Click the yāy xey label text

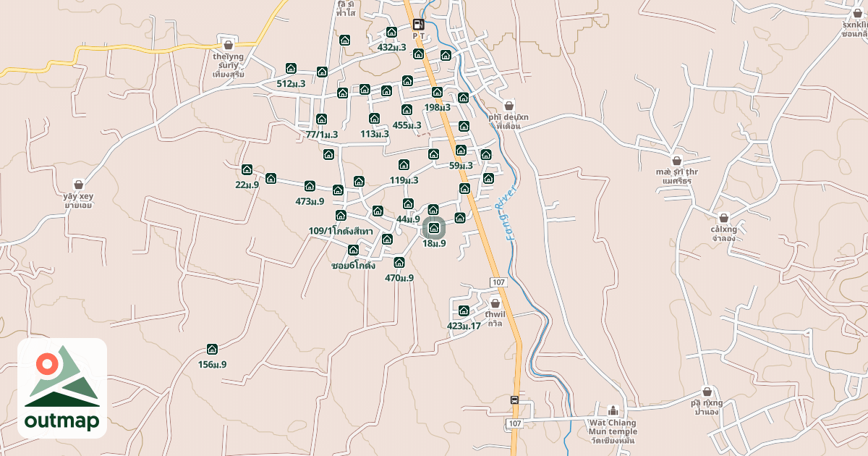[77, 200]
